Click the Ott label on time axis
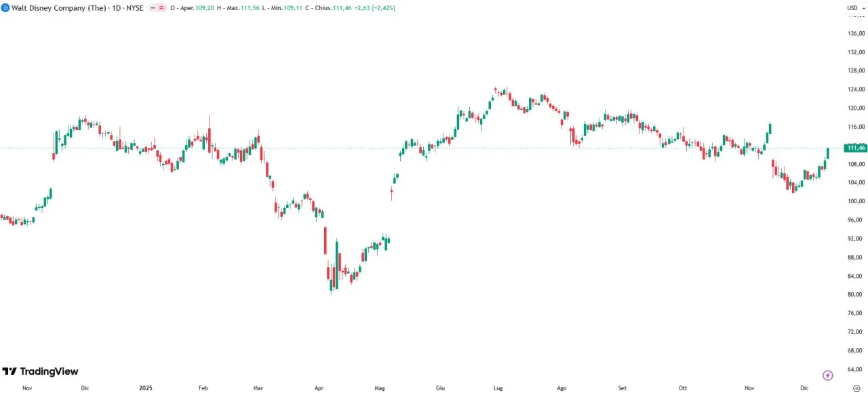The image size is (868, 393). click(683, 388)
